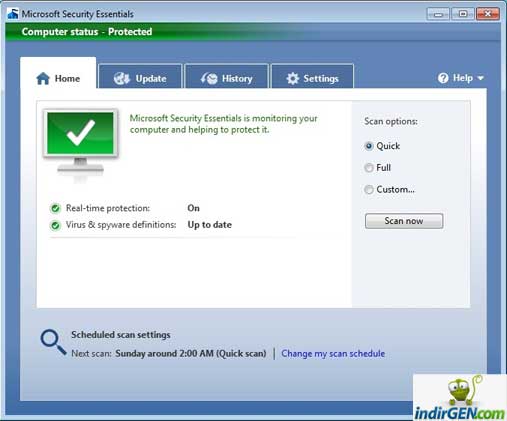Image resolution: width=507 pixels, height=421 pixels.
Task: Click the globe icon on Update tab
Action: [121, 79]
